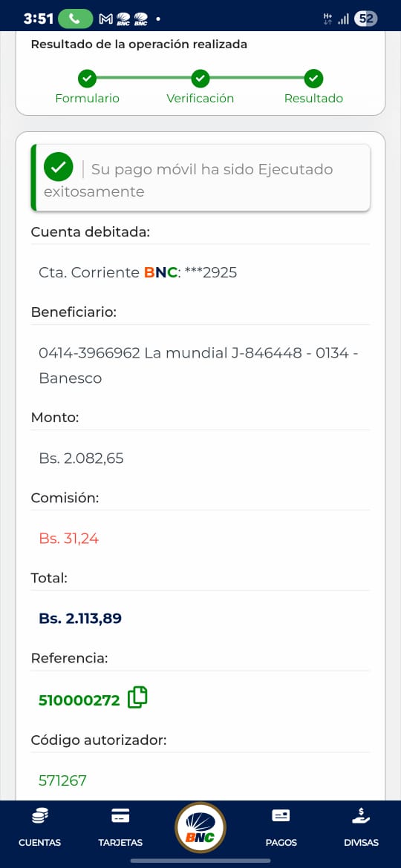Open the Tarjetas card icon
Viewport: 401px width, 868px height.
(120, 815)
